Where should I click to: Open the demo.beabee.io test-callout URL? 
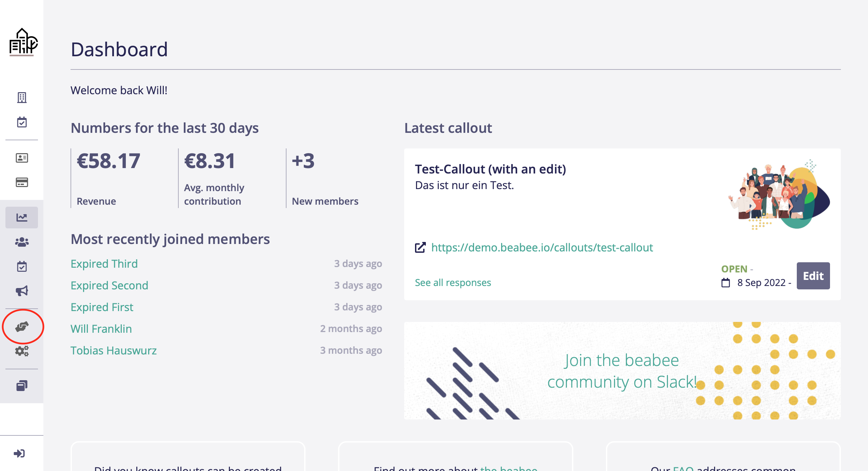point(541,248)
